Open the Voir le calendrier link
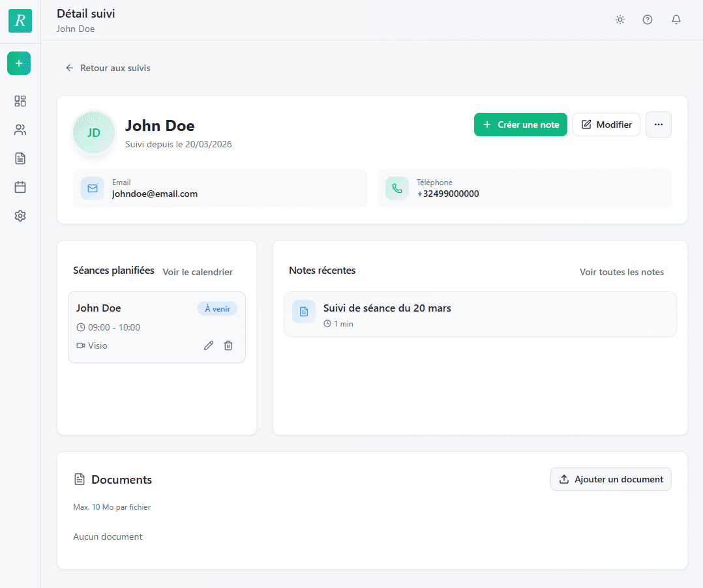This screenshot has width=703, height=588. 198,272
